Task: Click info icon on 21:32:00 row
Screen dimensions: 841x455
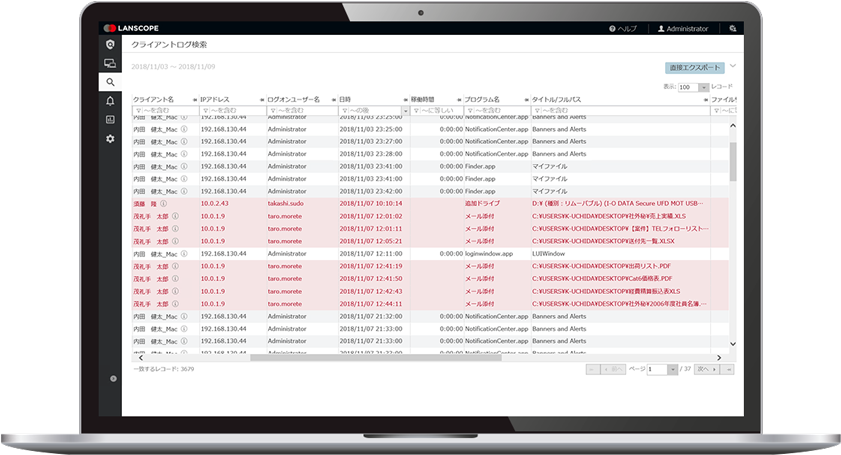Action: point(184,317)
